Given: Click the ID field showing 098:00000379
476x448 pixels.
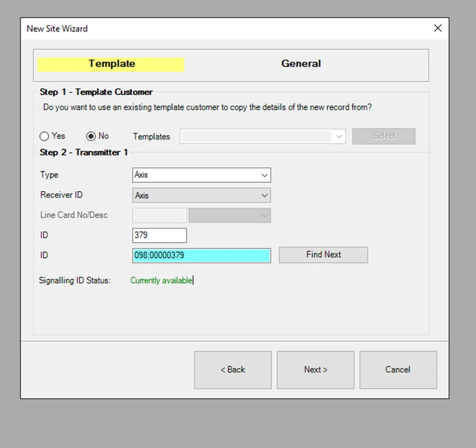Looking at the screenshot, I should pyautogui.click(x=202, y=256).
